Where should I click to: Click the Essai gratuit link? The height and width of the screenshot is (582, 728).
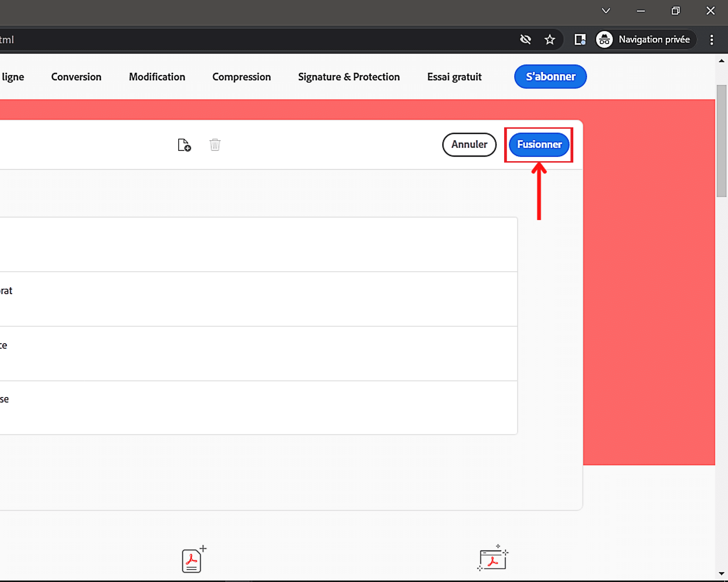[454, 77]
